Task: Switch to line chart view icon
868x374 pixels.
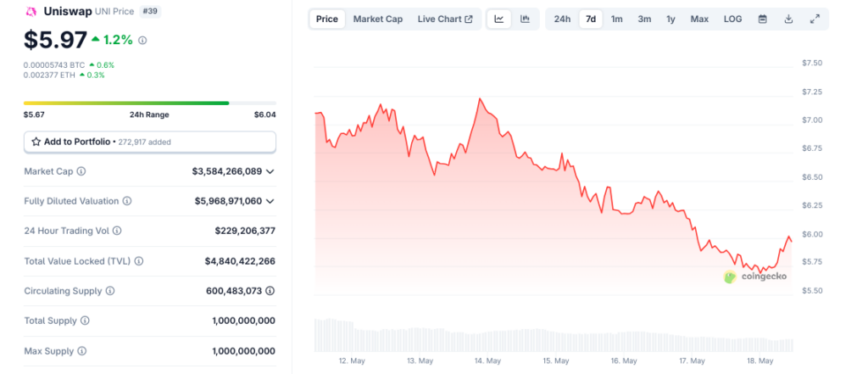Action: (x=499, y=19)
